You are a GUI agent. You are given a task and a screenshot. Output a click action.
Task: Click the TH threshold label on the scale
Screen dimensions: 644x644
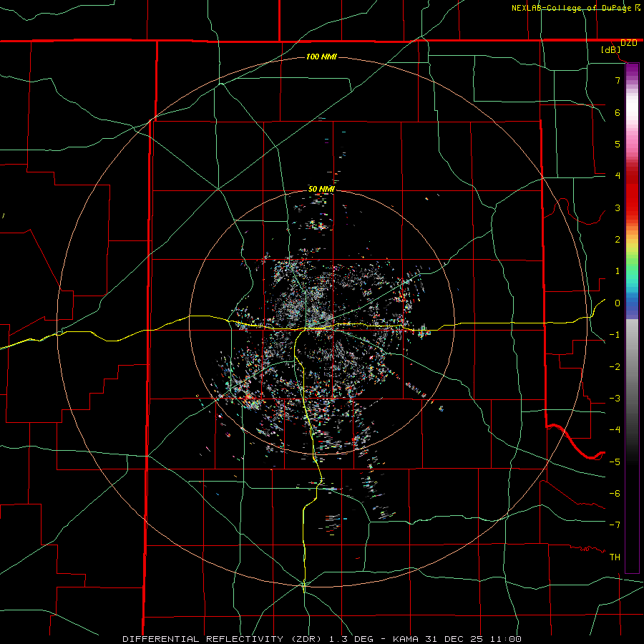[x=615, y=557]
